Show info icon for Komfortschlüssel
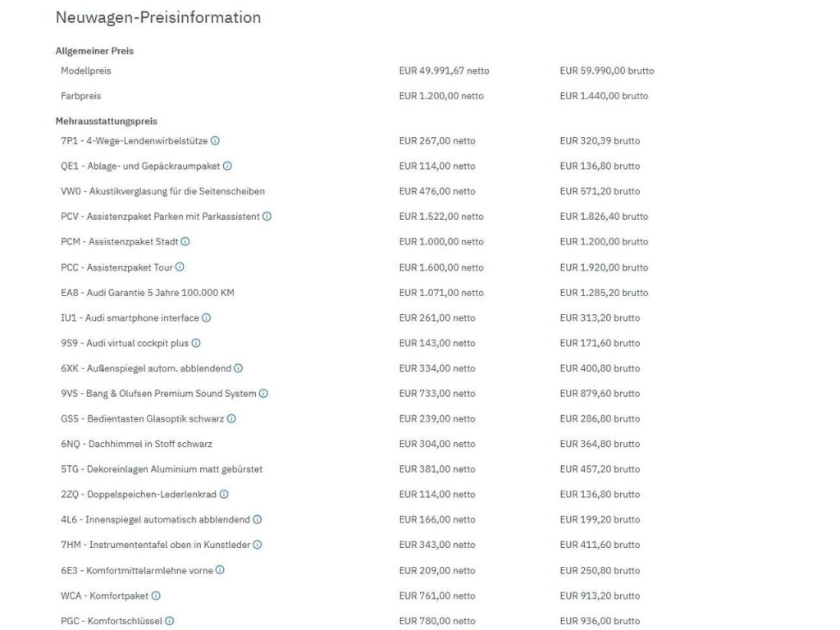The image size is (840, 630). click(169, 620)
